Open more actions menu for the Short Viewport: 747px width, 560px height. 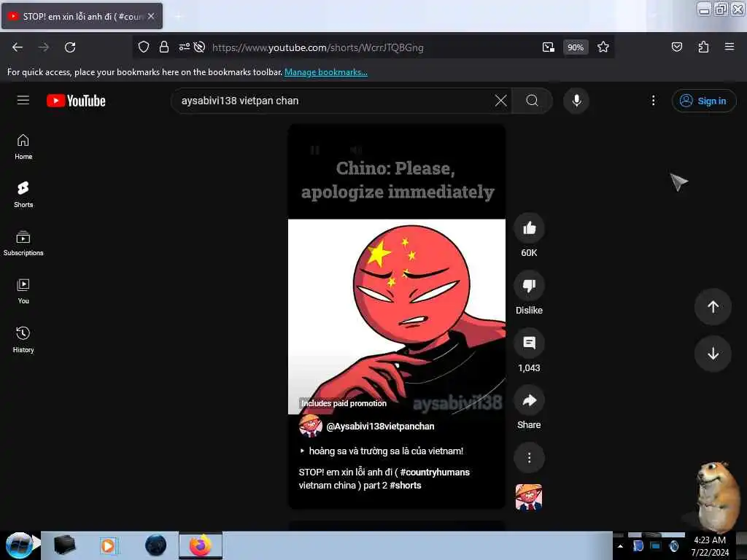pos(529,458)
